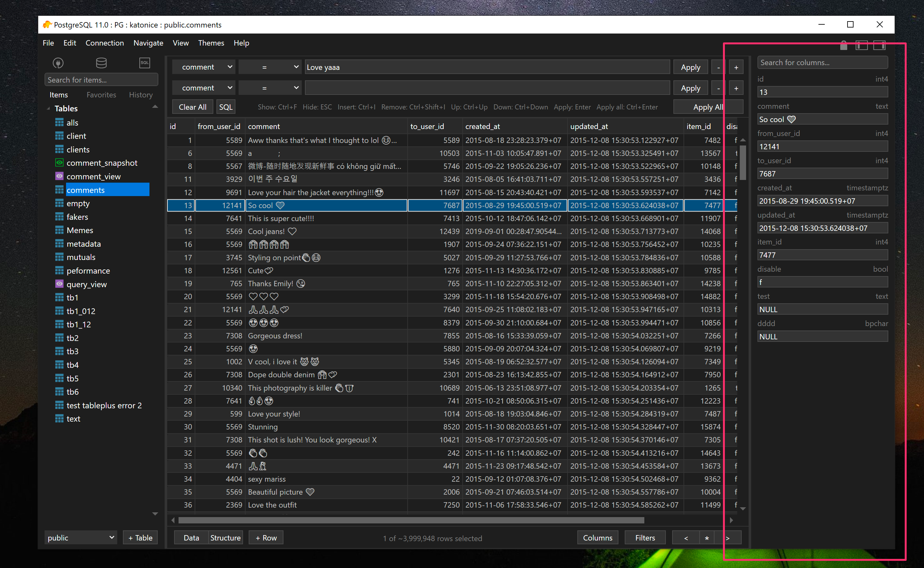Click the + Table button
Screen dimensions: 924x568
coord(140,538)
